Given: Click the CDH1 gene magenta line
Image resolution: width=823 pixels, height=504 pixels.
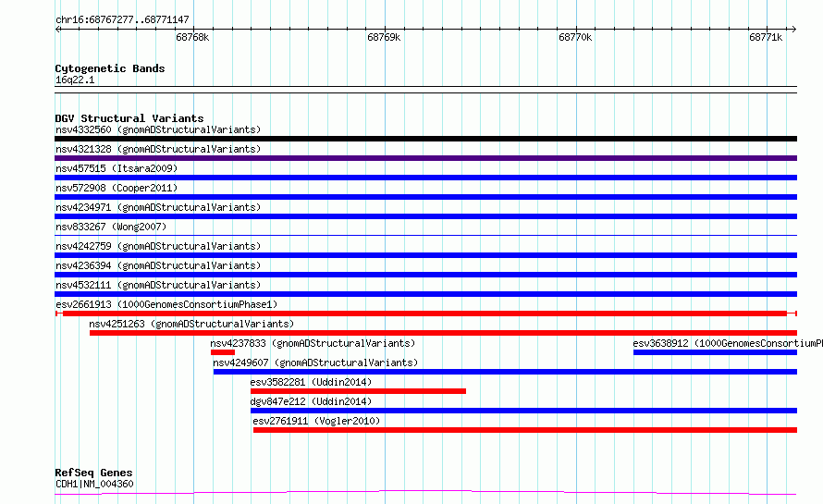Looking at the screenshot, I should (425, 493).
